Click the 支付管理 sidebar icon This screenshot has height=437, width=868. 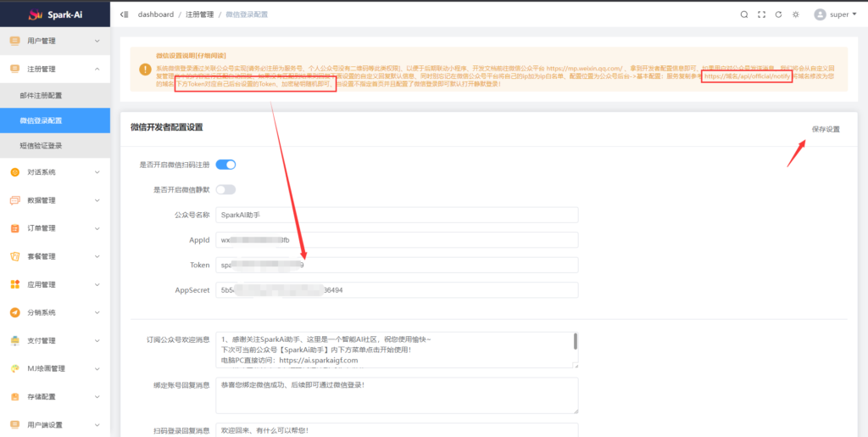15,340
